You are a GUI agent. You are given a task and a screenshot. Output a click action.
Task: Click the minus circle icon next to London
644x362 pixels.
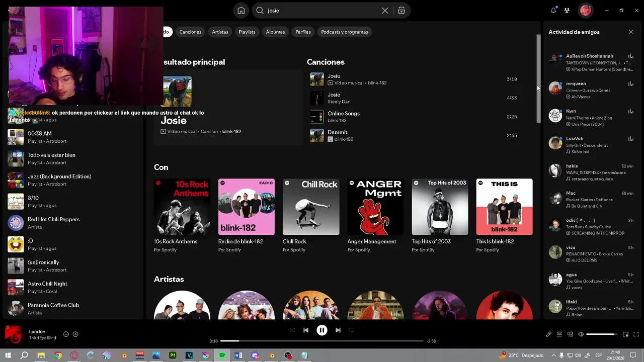click(66, 334)
